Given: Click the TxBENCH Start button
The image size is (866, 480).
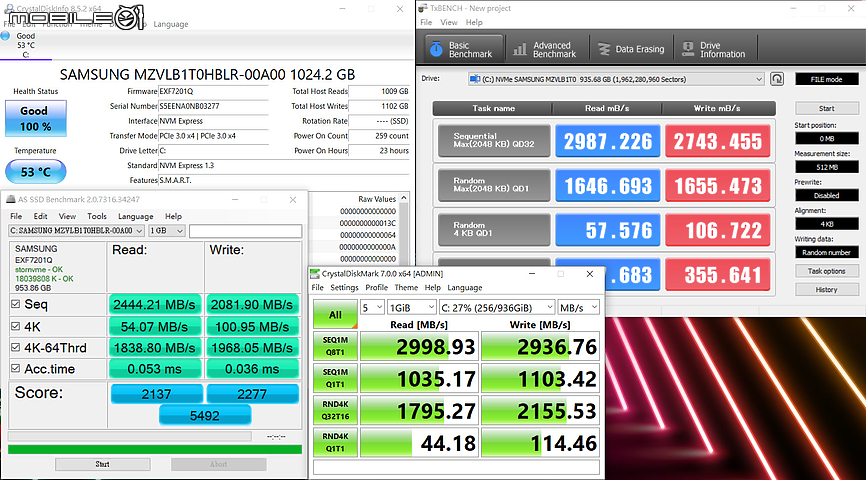Looking at the screenshot, I should click(x=827, y=108).
